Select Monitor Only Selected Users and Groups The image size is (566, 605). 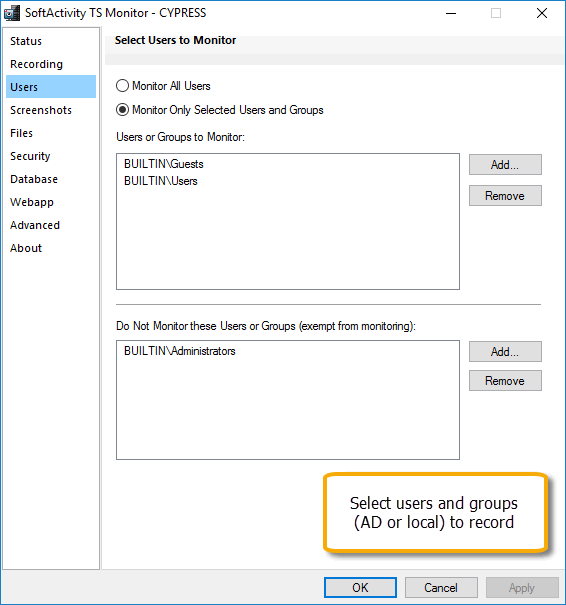click(219, 110)
